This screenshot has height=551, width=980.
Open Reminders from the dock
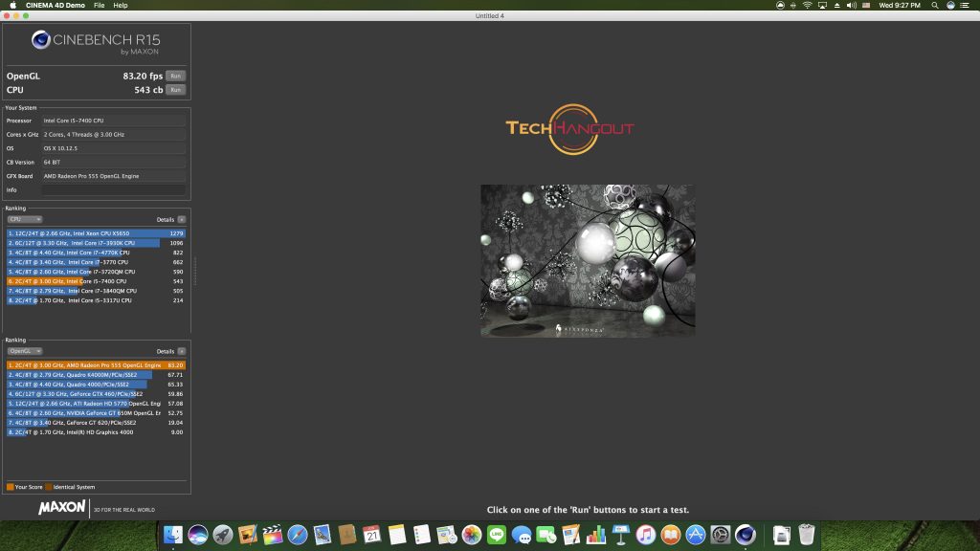(422, 535)
